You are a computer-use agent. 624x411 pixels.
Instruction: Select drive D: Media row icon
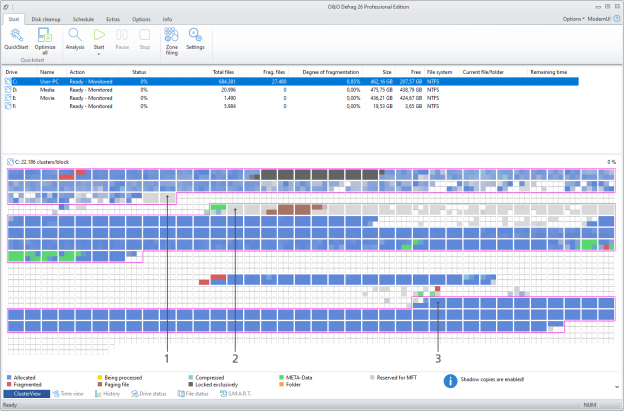click(x=8, y=90)
